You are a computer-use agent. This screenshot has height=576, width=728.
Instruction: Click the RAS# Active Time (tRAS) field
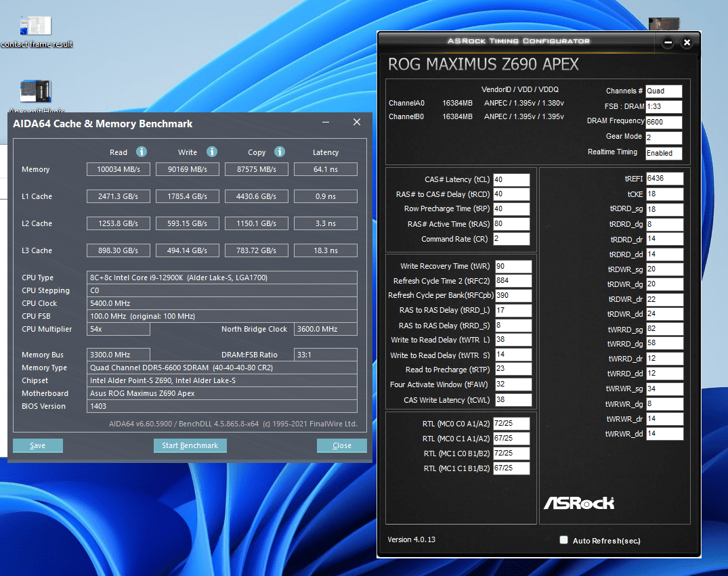coord(511,224)
